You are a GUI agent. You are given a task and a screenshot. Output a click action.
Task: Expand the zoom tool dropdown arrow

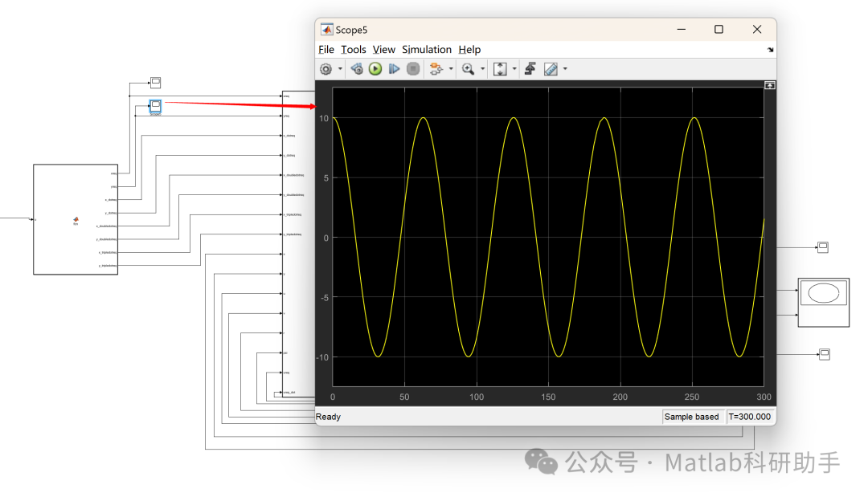[x=483, y=69]
